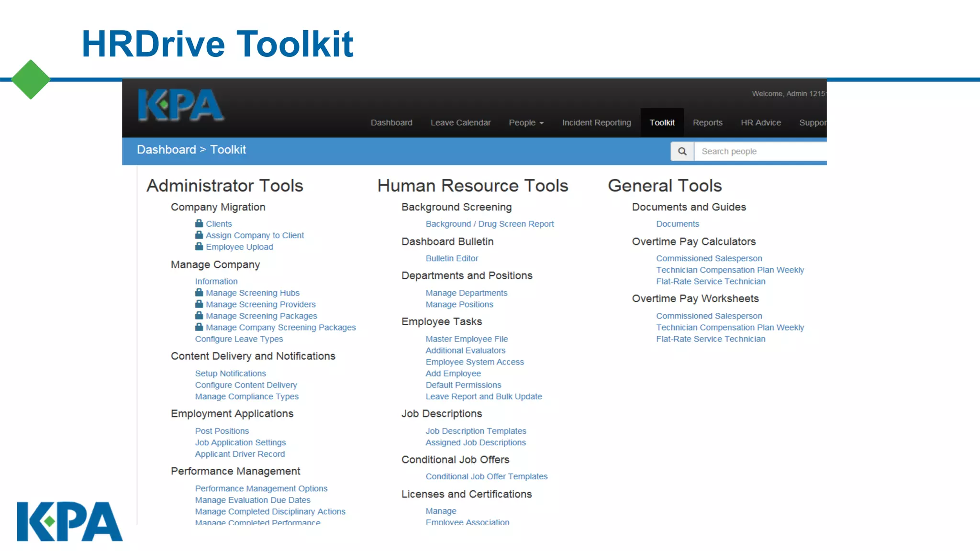Open Commissioned Salesperson under Overtime Pay Worksheets

tap(709, 316)
